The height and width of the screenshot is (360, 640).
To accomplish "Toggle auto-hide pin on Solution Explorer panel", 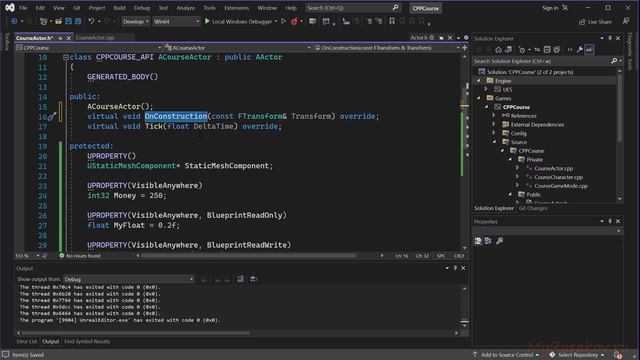I will pos(610,38).
